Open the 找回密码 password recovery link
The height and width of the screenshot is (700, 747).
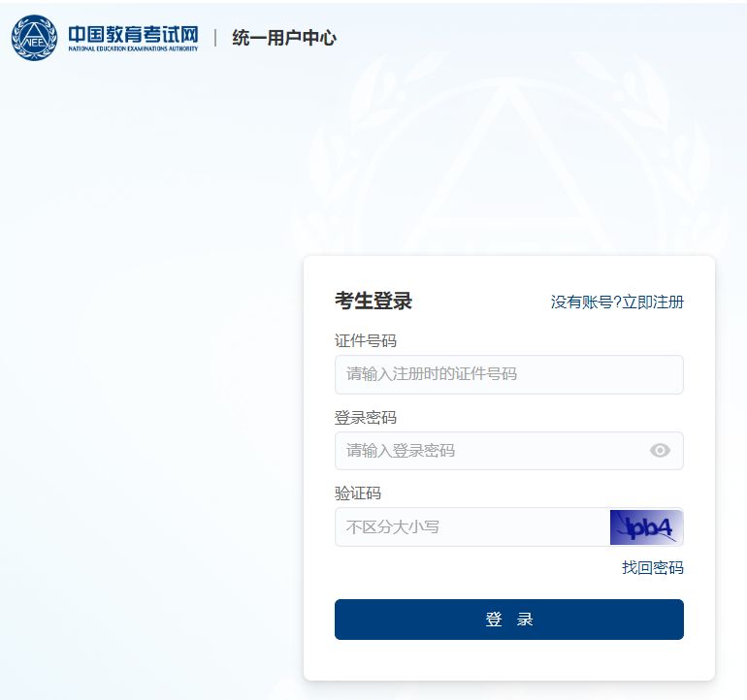[652, 567]
